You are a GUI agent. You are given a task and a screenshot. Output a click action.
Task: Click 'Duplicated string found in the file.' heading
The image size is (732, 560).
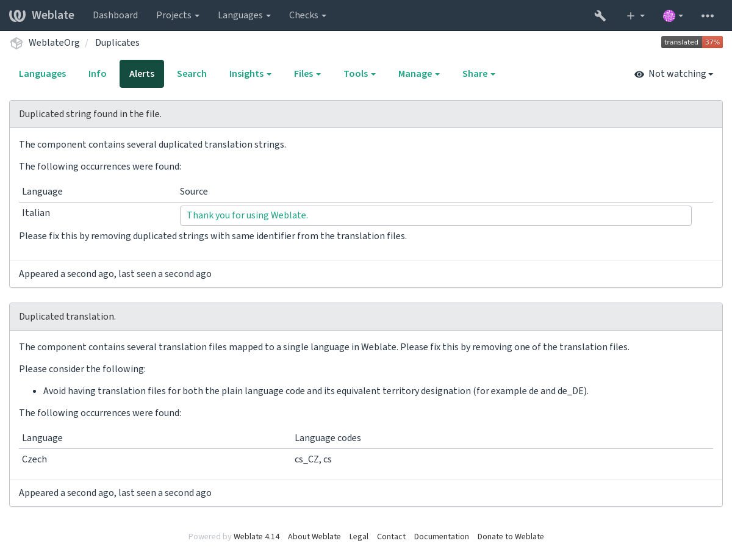(x=90, y=114)
